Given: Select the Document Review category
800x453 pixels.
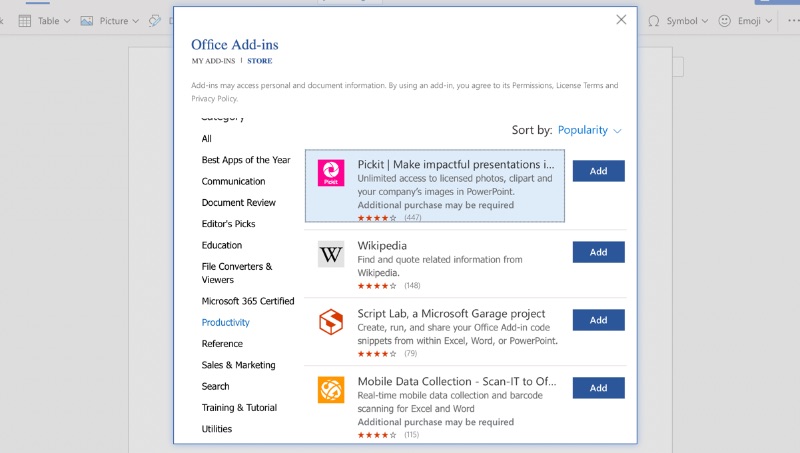Looking at the screenshot, I should pos(238,203).
